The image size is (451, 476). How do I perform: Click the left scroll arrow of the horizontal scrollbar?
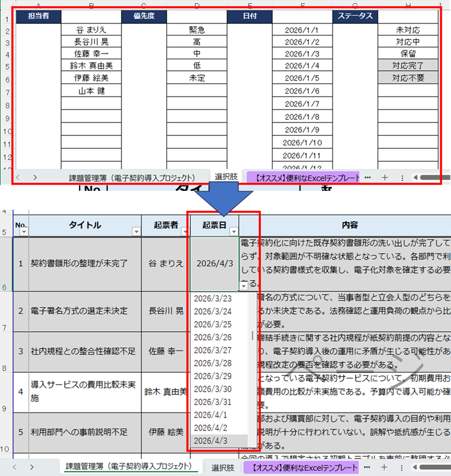415,176
